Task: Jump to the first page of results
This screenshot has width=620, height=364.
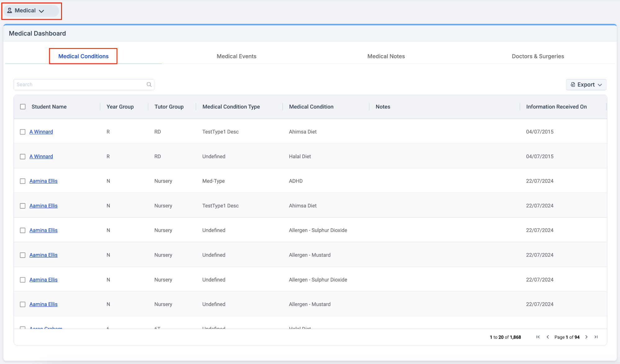Action: 538,337
